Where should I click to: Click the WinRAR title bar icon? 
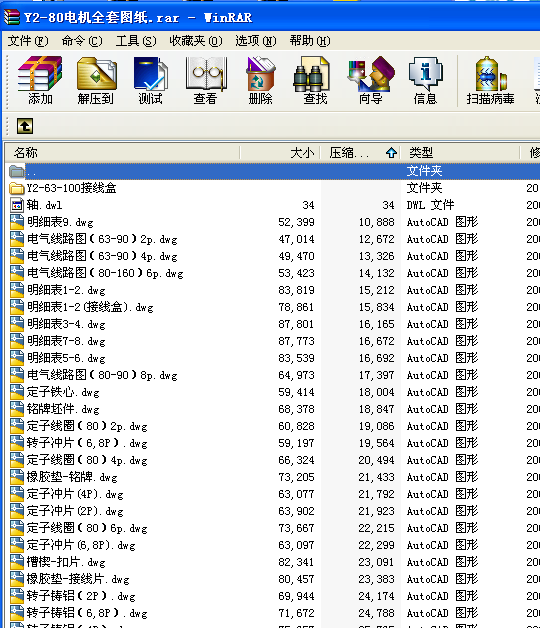tap(11, 17)
